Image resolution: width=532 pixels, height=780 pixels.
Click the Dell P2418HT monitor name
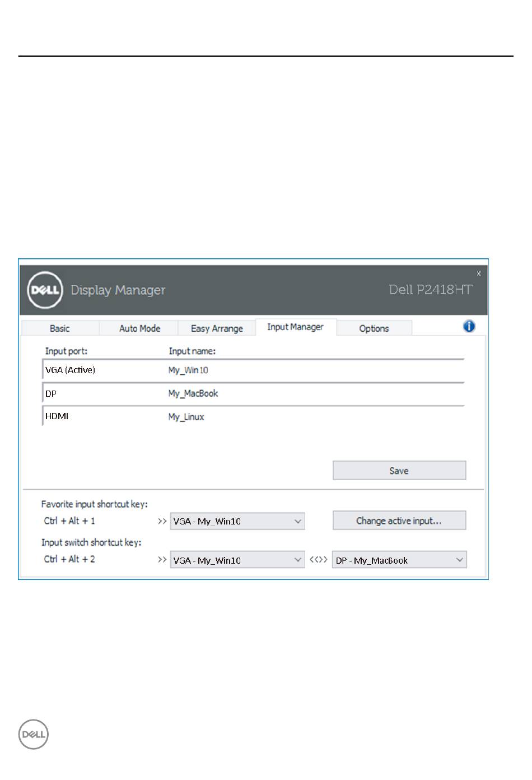431,290
